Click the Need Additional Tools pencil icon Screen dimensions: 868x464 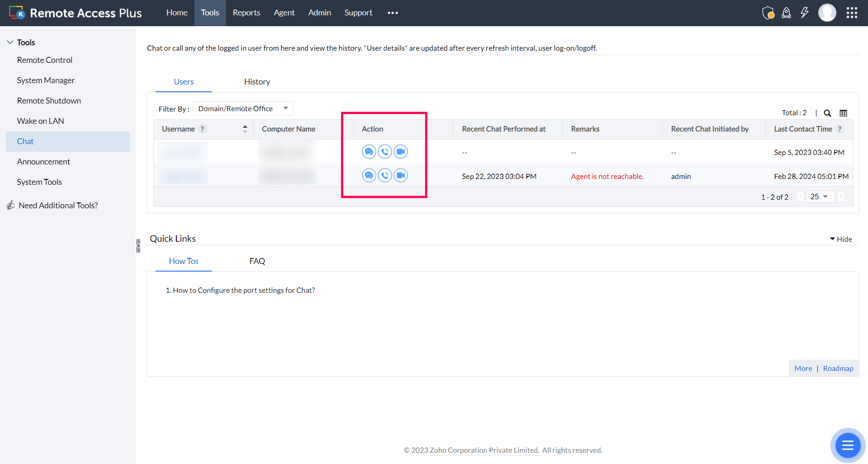pyautogui.click(x=11, y=206)
